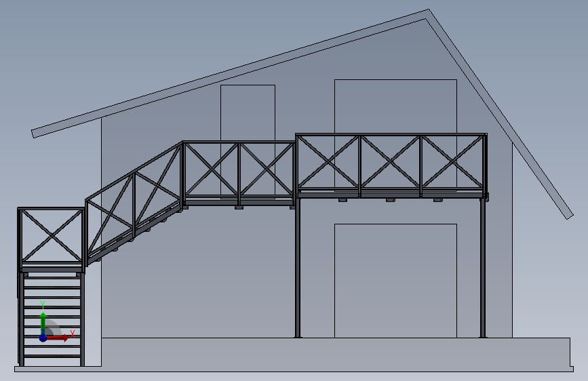This screenshot has width=588, height=381.
Task: Select the center X panel of the balcony railing
Action: tap(390, 162)
